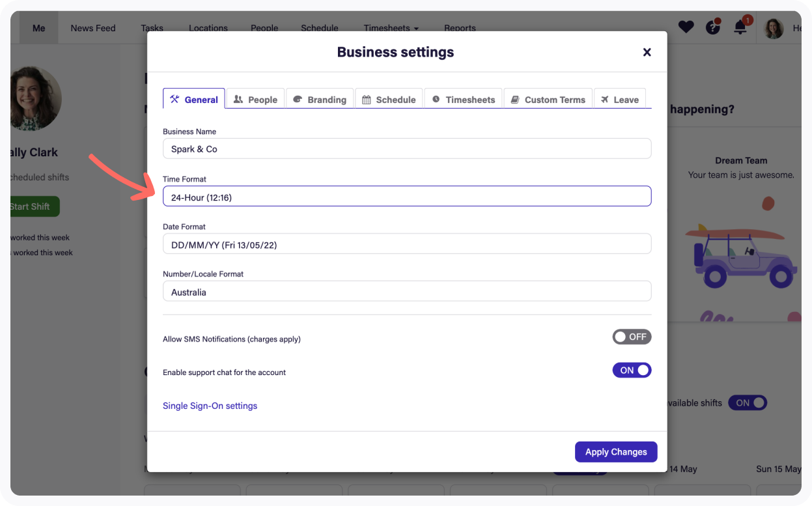Click the heart icon near the top right
The width and height of the screenshot is (812, 506).
point(686,27)
